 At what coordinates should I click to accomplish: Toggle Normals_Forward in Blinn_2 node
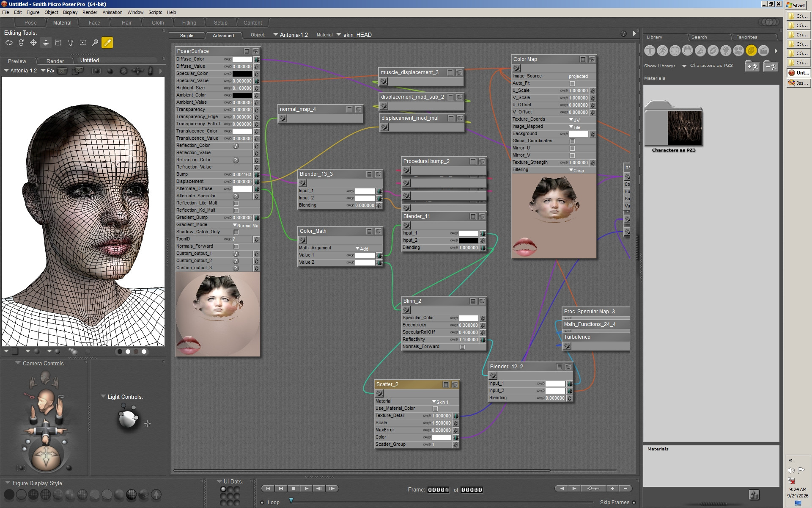[x=462, y=347]
